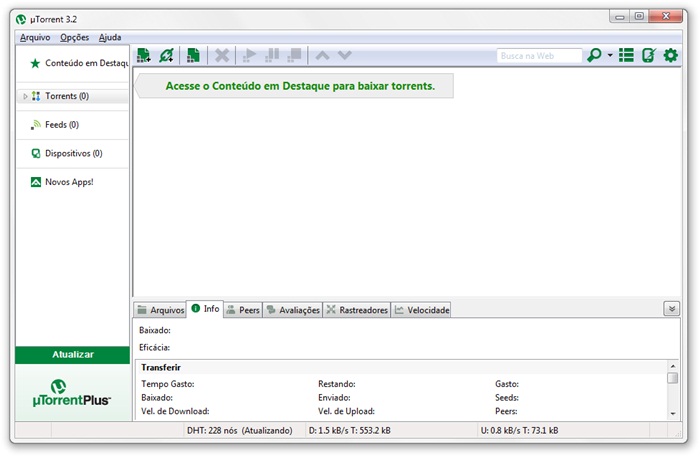Move torrent up the queue
This screenshot has height=457, width=700.
tap(322, 55)
